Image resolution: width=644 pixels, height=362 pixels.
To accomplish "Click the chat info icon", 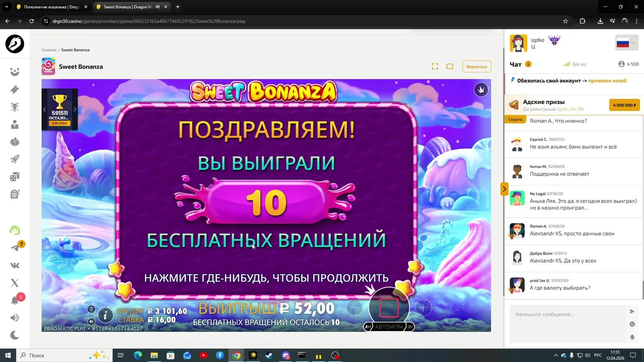I will (x=528, y=64).
